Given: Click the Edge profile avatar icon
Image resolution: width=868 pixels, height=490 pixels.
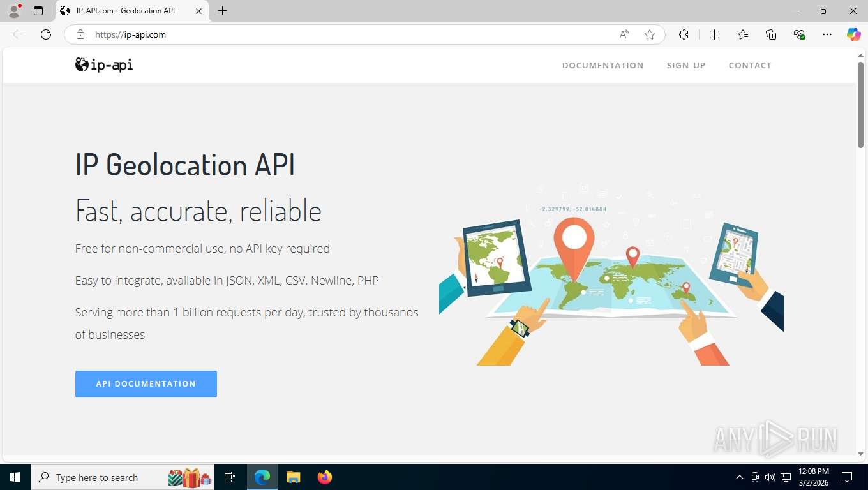Looking at the screenshot, I should pos(14,11).
